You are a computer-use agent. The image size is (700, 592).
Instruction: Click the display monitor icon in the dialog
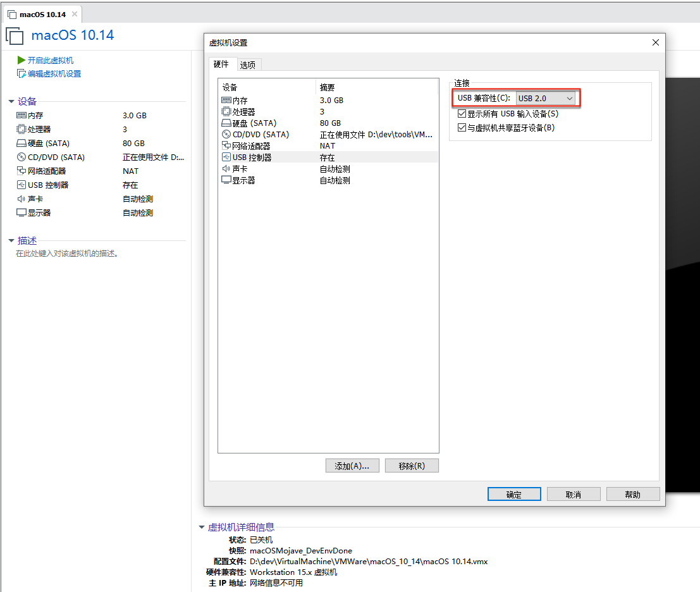click(226, 180)
